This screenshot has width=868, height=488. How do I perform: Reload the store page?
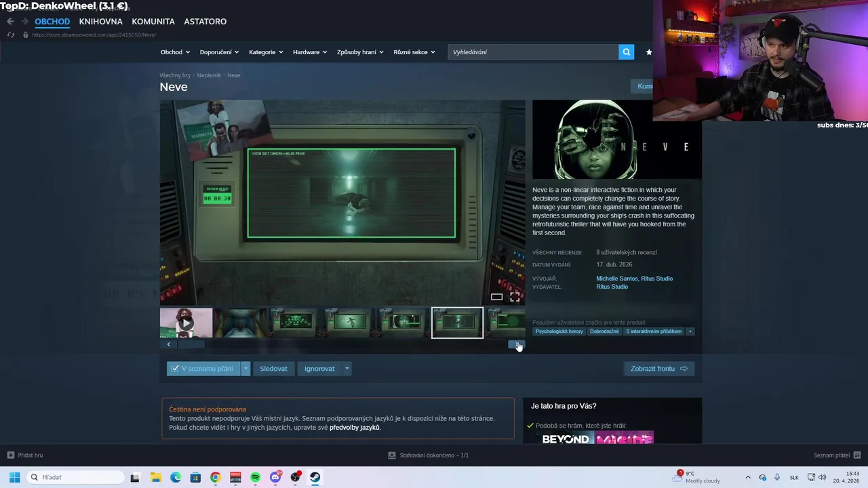point(10,35)
